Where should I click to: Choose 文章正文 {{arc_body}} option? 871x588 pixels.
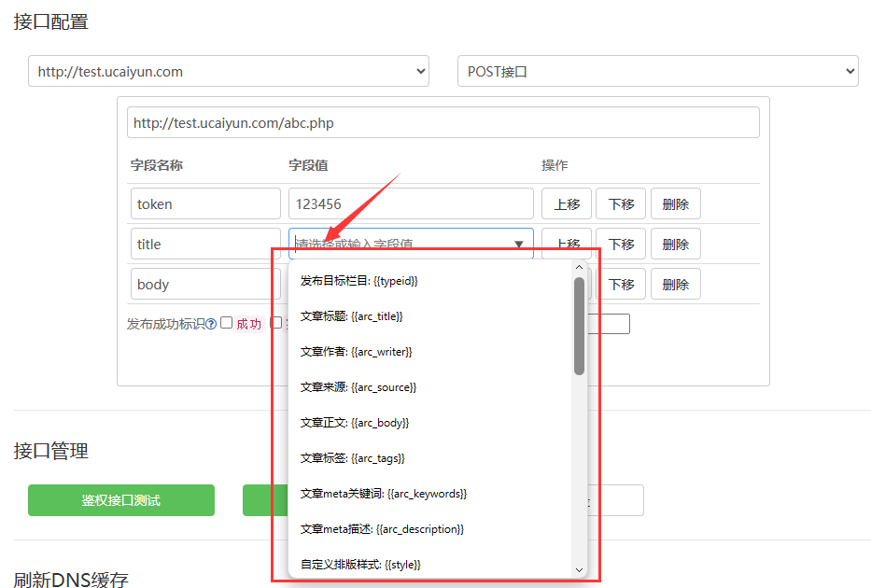click(355, 423)
